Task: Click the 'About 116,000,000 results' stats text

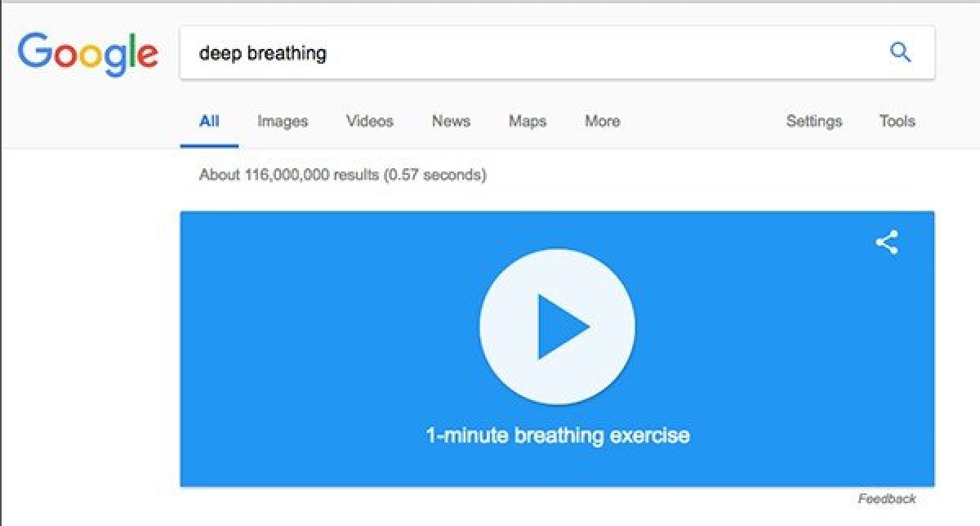Action: (x=342, y=175)
